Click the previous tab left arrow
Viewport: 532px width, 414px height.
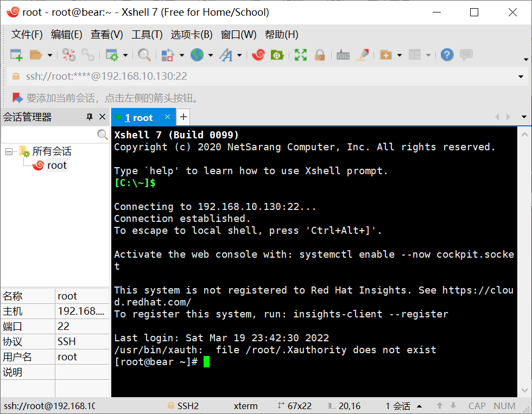click(x=497, y=117)
